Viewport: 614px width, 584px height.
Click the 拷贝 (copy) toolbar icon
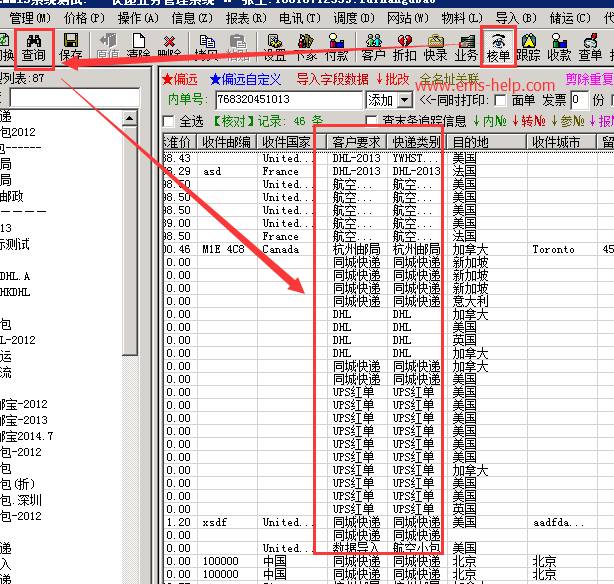(206, 48)
